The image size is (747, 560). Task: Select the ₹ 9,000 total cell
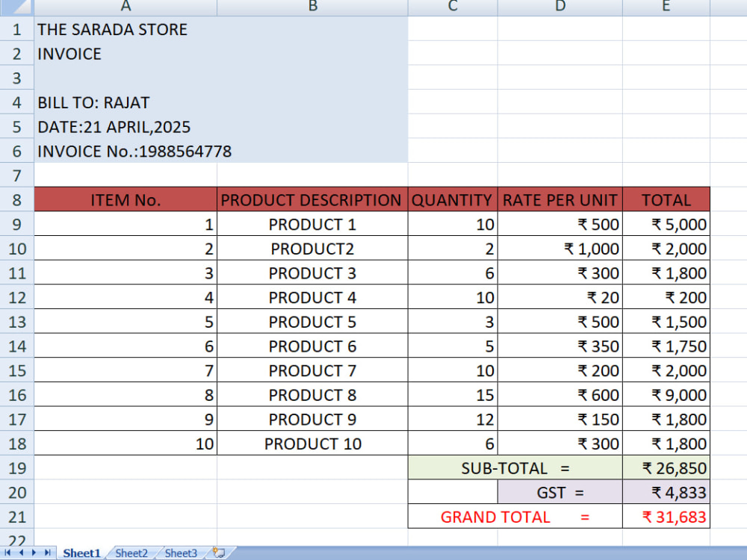666,395
